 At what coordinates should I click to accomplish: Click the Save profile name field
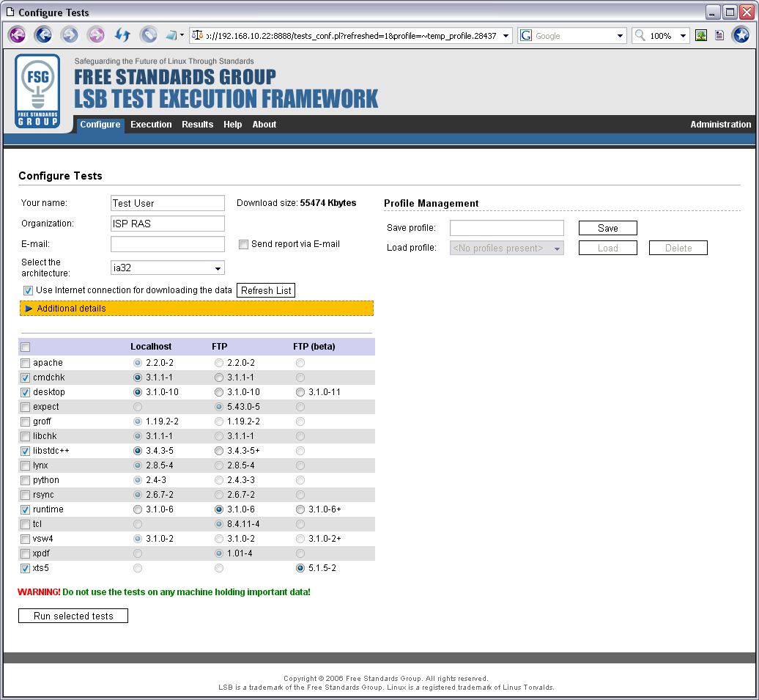507,228
